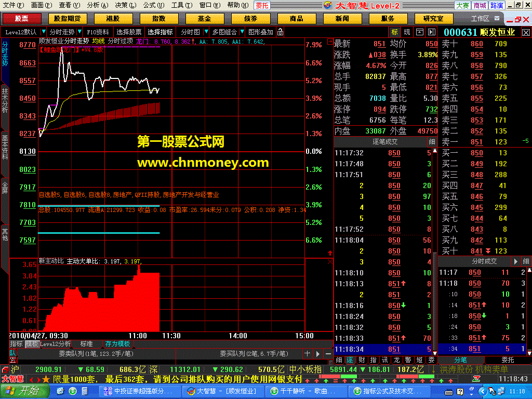Click the 存为模板 tab button
Screen dimensions: 532x399
click(x=118, y=344)
